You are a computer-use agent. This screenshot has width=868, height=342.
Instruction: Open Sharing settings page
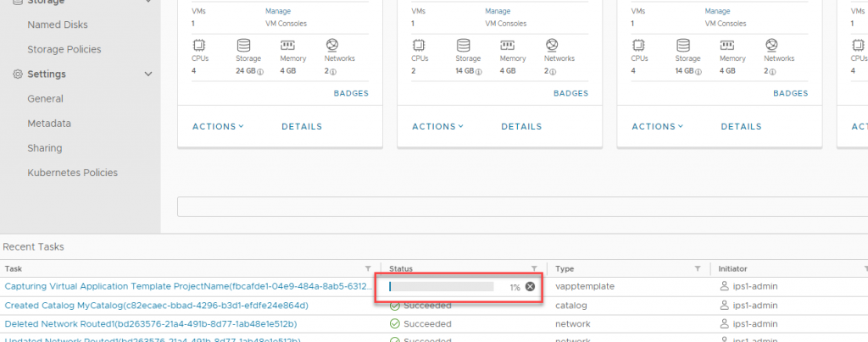pyautogui.click(x=45, y=148)
